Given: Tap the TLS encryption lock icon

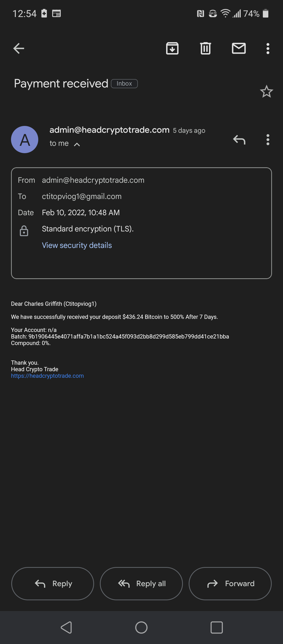Looking at the screenshot, I should [x=24, y=231].
